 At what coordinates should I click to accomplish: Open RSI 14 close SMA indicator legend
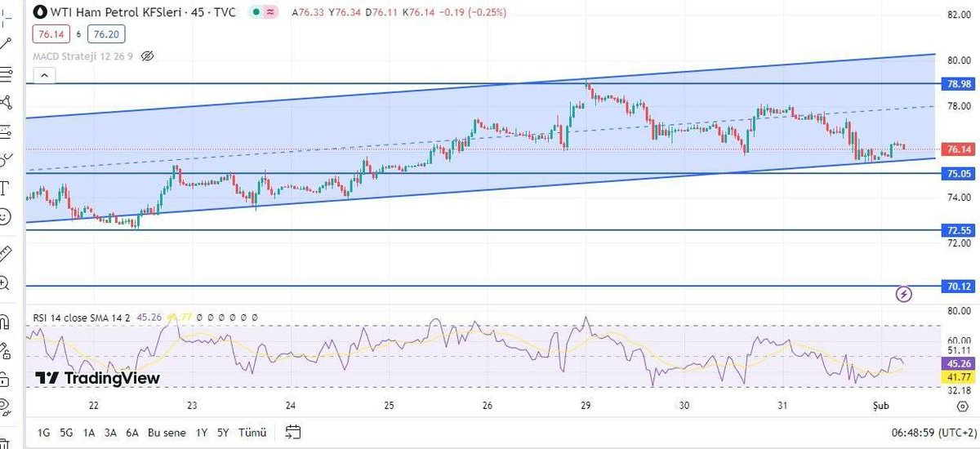pyautogui.click(x=81, y=317)
